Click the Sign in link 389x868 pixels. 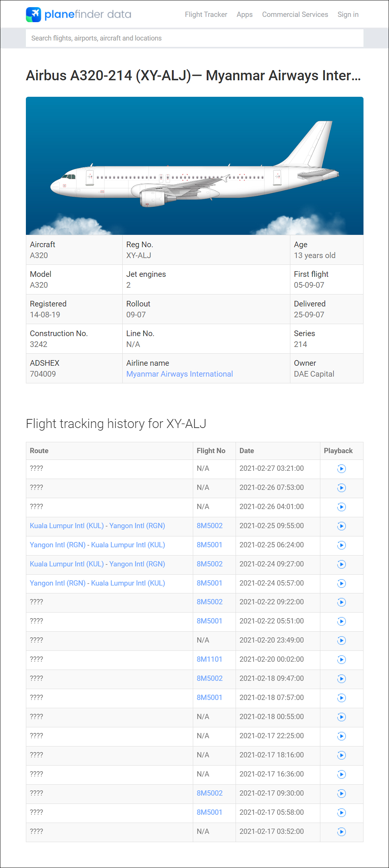(x=348, y=15)
